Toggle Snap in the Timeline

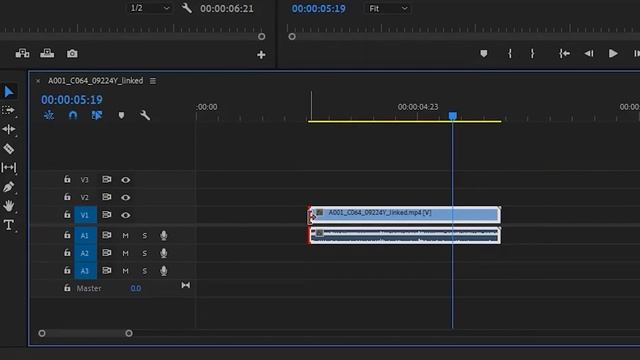(x=73, y=116)
